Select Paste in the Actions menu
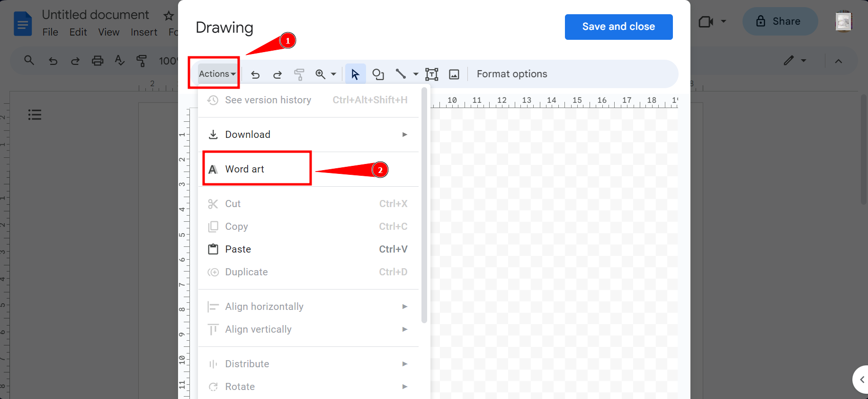868x399 pixels. click(308, 249)
